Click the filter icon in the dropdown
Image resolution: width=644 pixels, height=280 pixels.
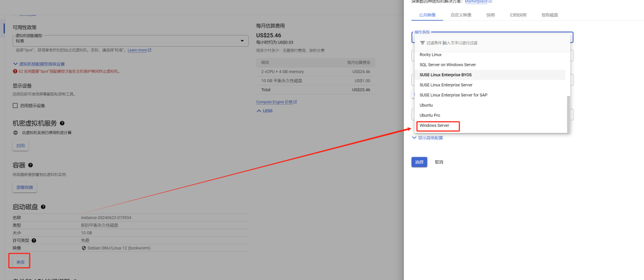pyautogui.click(x=422, y=43)
